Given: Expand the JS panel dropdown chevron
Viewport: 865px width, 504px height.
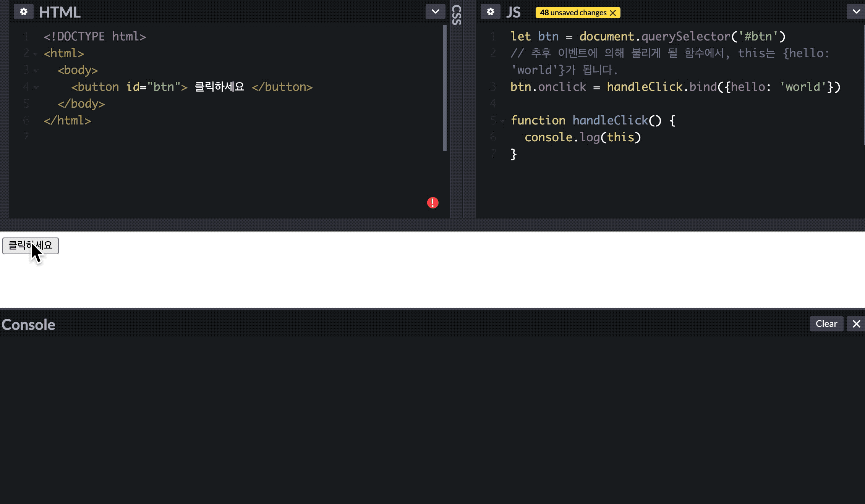Looking at the screenshot, I should [x=856, y=12].
